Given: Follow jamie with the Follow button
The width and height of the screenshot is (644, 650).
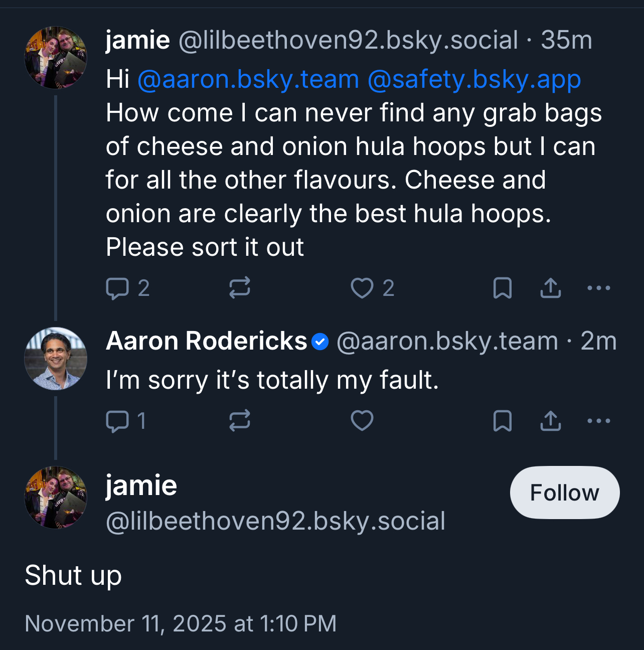Looking at the screenshot, I should coord(564,493).
